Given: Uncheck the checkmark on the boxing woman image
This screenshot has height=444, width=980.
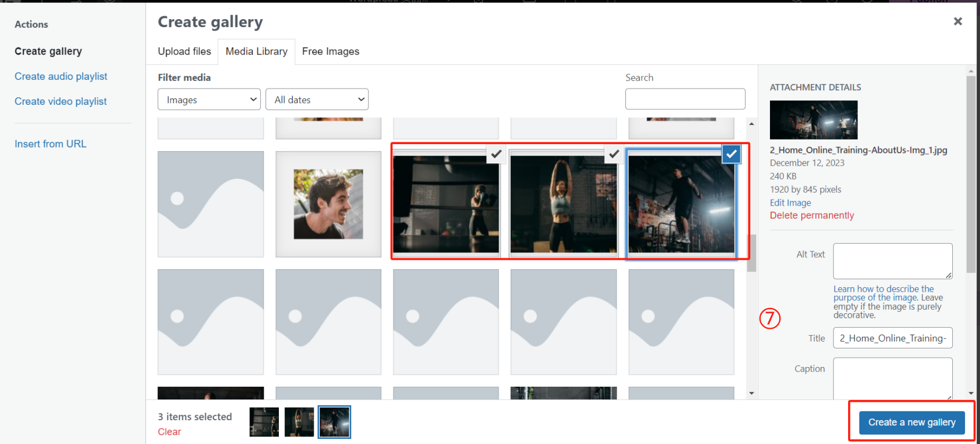Looking at the screenshot, I should 496,154.
